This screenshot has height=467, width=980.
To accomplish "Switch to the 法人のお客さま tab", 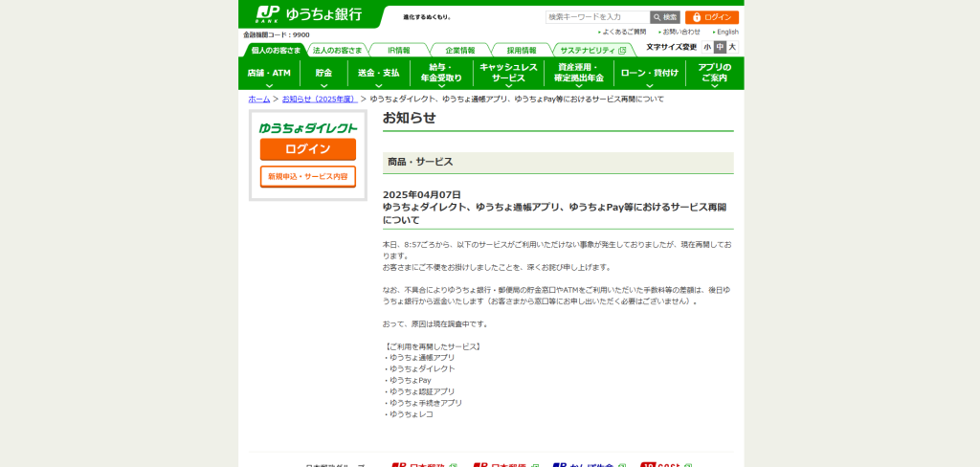I will (x=337, y=50).
